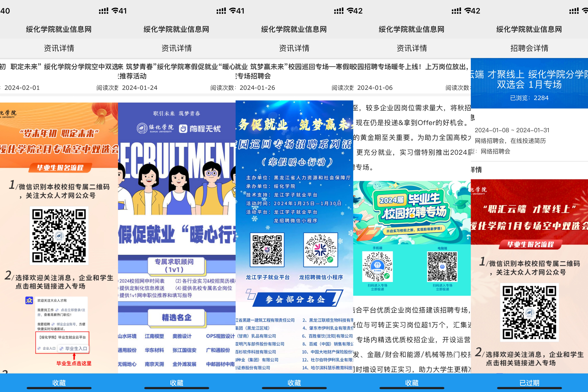Click the 参会部分名企 banner
The image size is (588, 392).
(295, 299)
